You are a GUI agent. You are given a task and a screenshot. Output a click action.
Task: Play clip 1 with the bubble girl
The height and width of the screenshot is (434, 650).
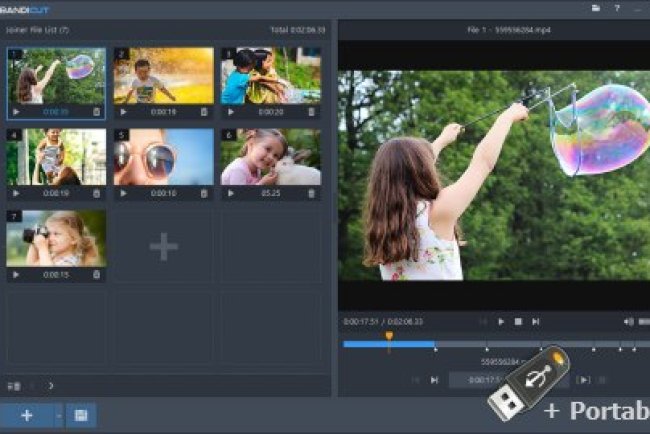16,112
